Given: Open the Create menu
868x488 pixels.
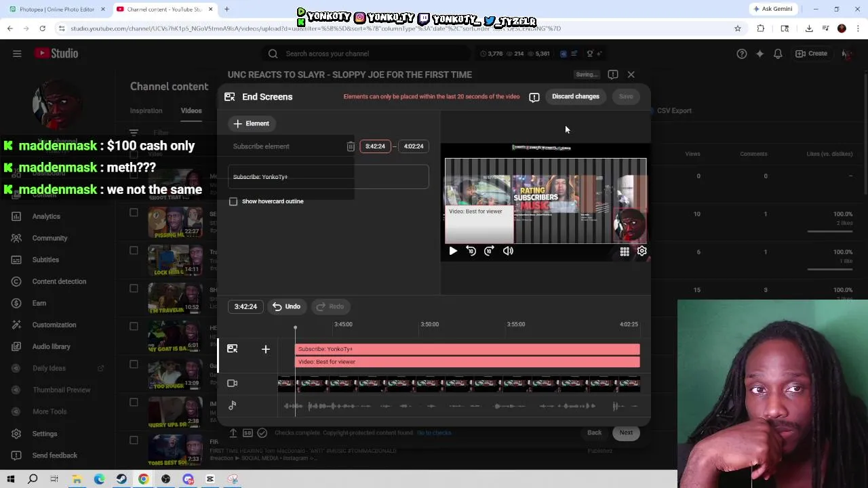Looking at the screenshot, I should click(x=812, y=54).
